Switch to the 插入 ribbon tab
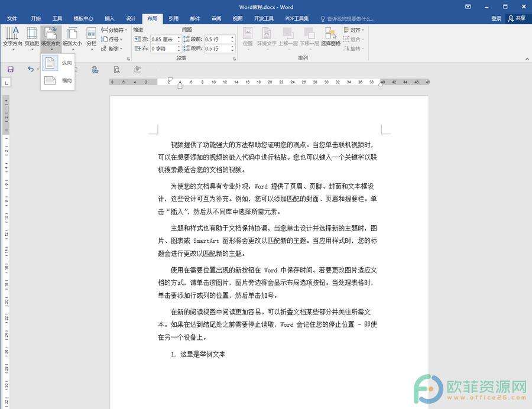 109,18
